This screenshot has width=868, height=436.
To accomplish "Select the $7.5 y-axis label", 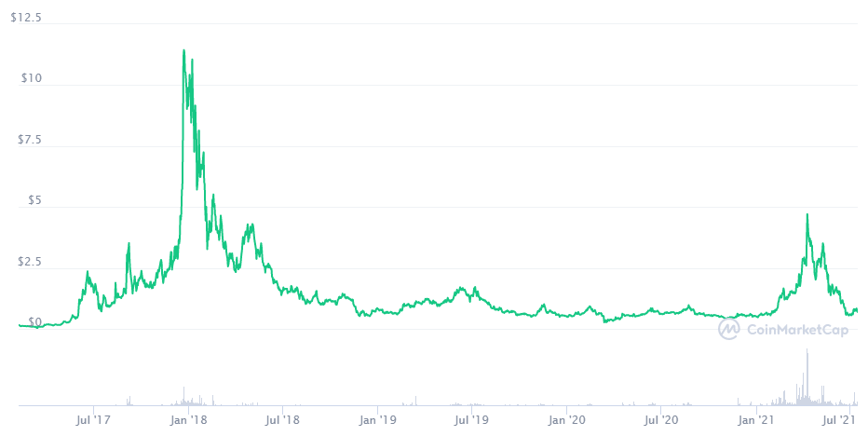I will point(29,140).
